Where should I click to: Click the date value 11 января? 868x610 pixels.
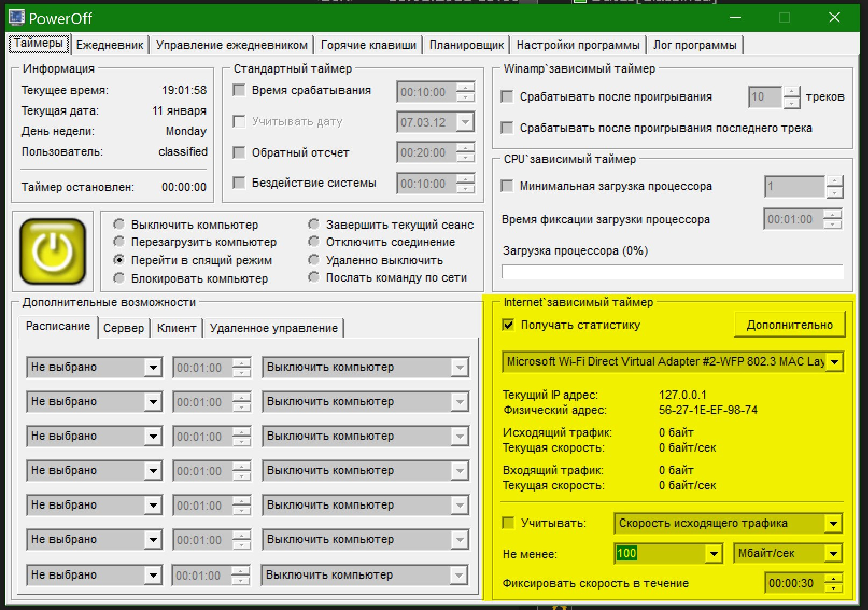(x=179, y=110)
